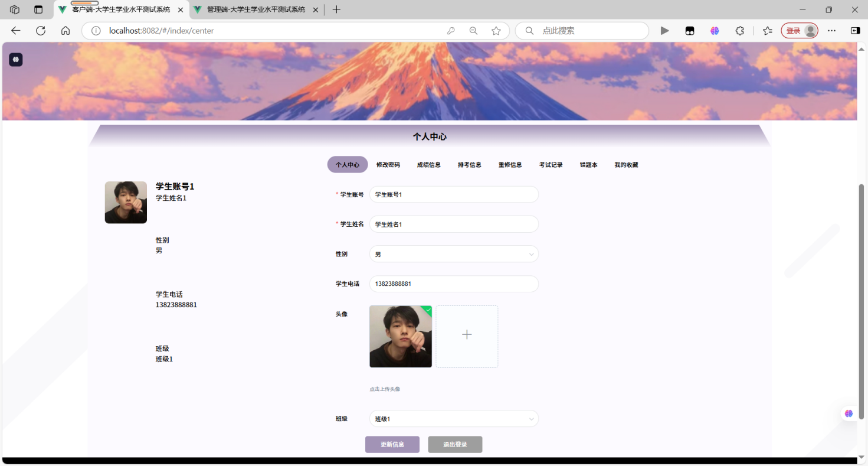Open tab actions menu icon

[x=38, y=9]
